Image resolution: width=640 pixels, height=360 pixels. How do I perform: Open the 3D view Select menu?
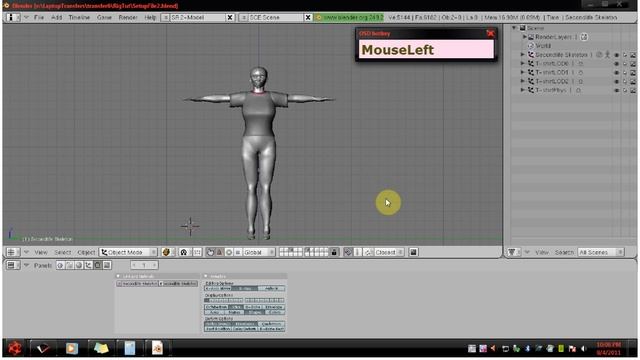tap(62, 252)
